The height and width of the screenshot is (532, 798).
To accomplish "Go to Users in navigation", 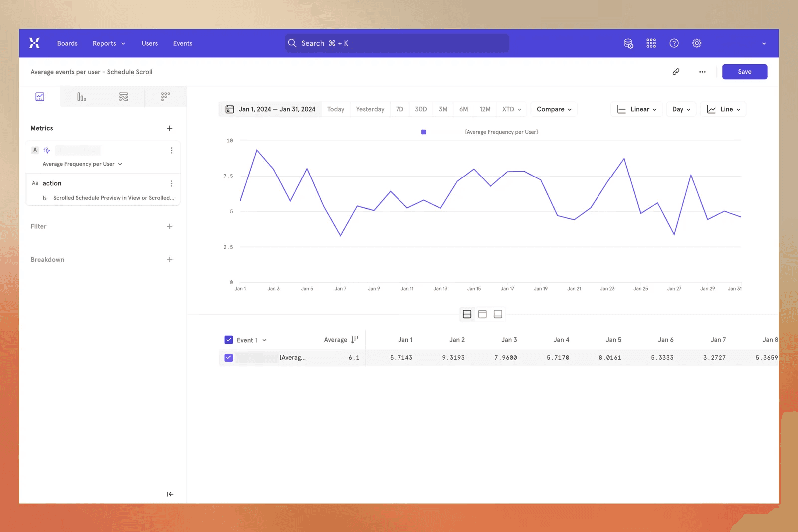I will [150, 43].
